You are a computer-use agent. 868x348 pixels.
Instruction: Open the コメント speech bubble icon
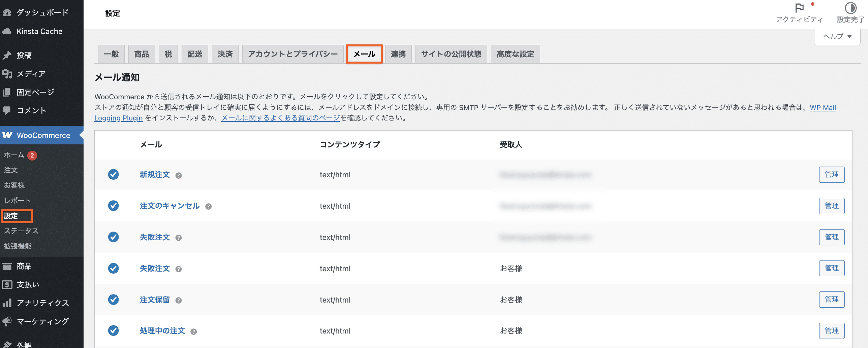(7, 110)
